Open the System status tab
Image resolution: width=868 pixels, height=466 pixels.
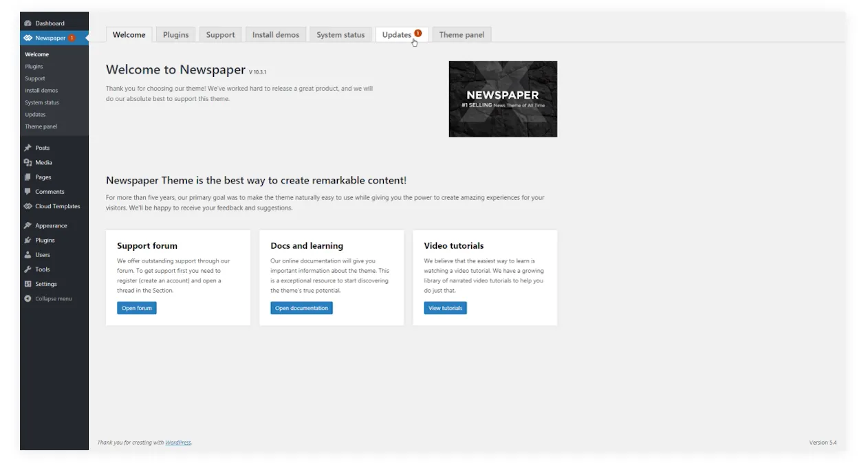(x=340, y=34)
